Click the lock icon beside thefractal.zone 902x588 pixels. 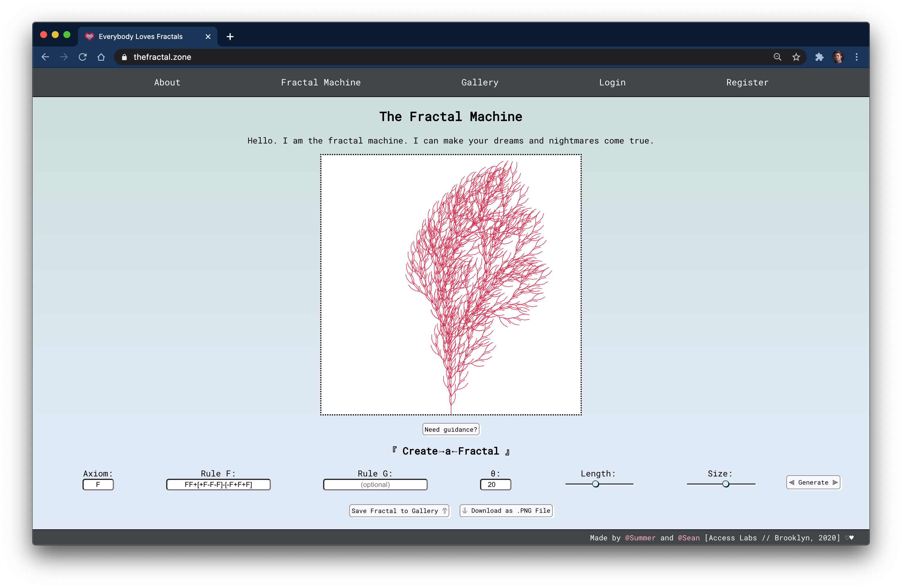124,57
